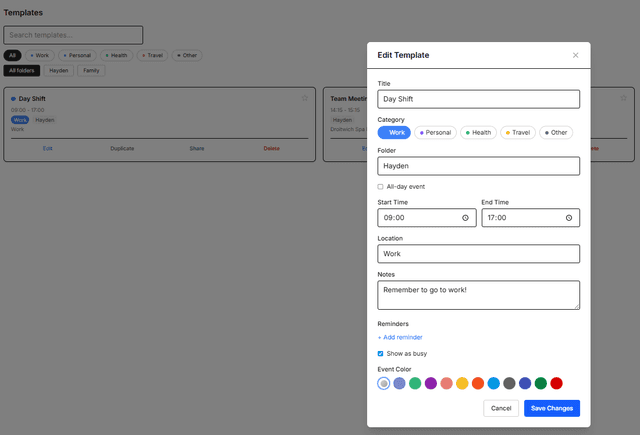This screenshot has width=640, height=435.
Task: Click the Work tag on Day Shift card
Action: [20, 120]
